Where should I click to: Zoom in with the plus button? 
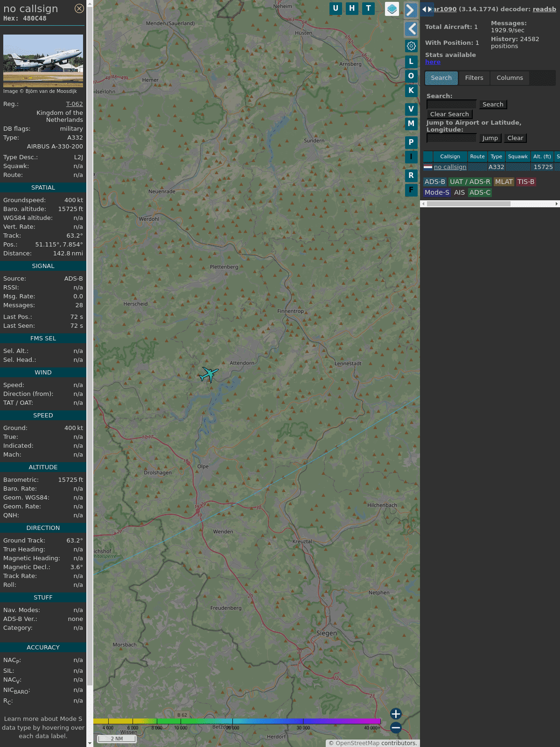pyautogui.click(x=396, y=714)
